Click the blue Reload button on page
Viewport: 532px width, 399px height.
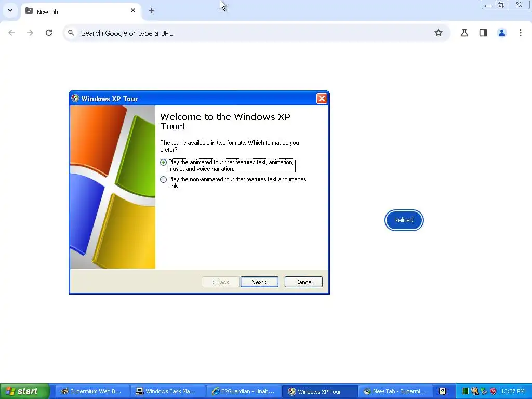pos(404,220)
